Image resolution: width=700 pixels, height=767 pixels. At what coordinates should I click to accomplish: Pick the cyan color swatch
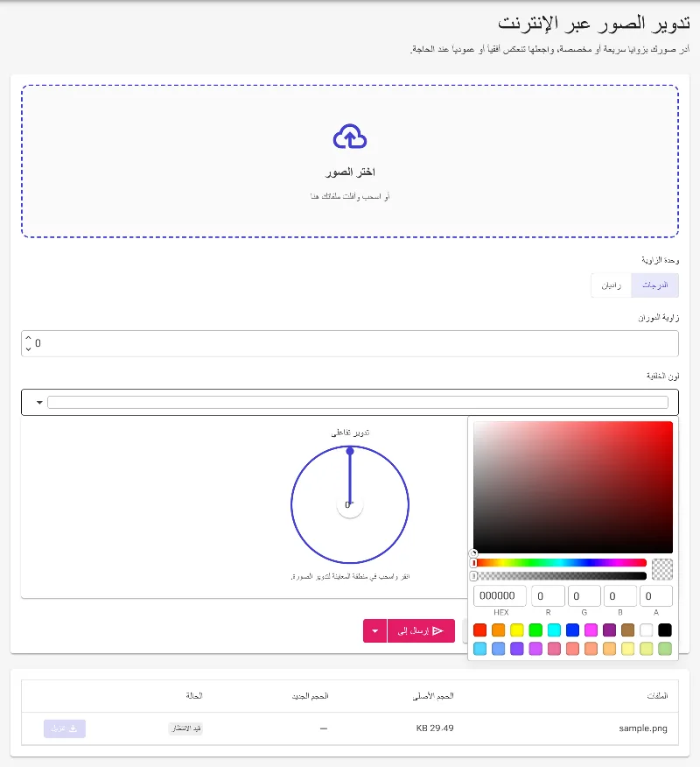(x=555, y=630)
